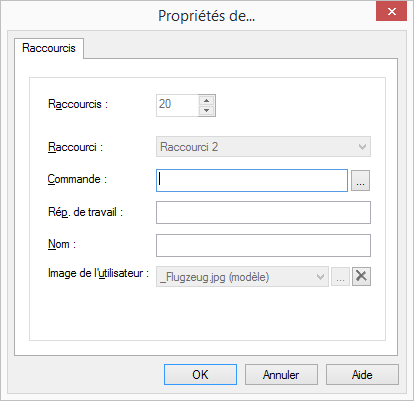Click into the Rép. de travail field
Screen dimensions: 414x401
point(263,212)
